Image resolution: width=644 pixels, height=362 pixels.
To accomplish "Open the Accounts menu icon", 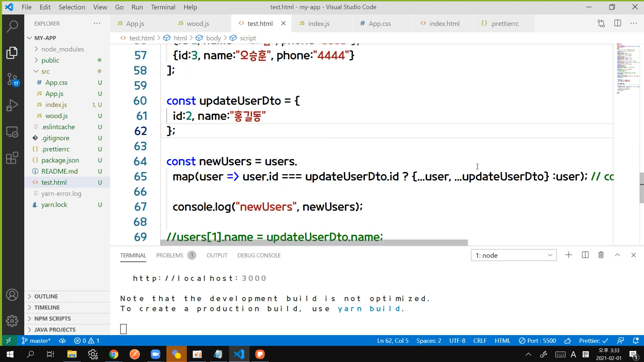I will (x=12, y=295).
